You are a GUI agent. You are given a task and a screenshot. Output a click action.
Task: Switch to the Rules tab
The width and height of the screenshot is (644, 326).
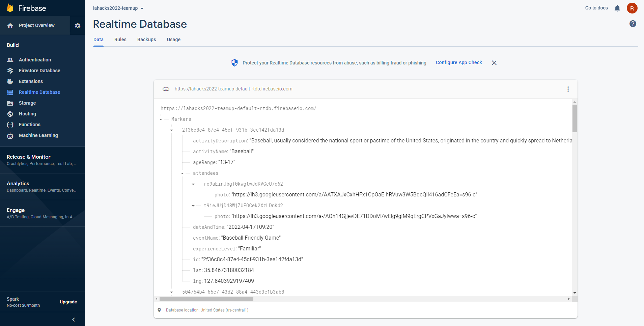coord(120,39)
